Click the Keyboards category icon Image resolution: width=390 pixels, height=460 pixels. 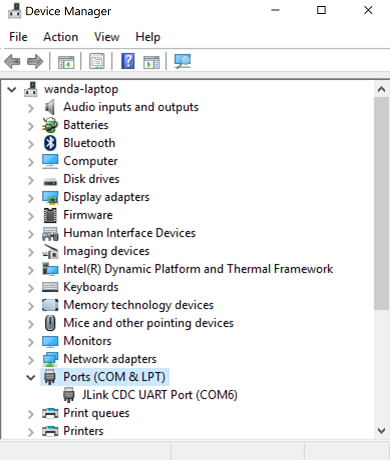click(50, 287)
